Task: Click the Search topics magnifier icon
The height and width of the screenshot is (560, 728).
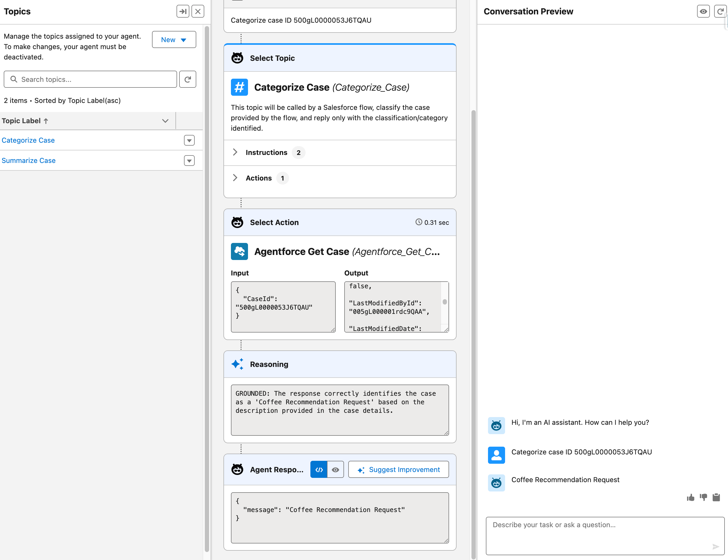Action: (14, 79)
